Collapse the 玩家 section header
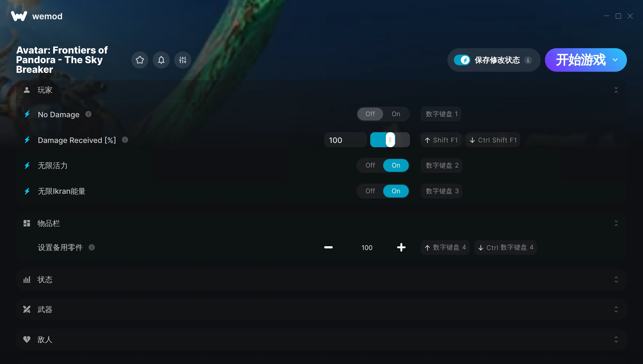The width and height of the screenshot is (643, 364). 322,90
